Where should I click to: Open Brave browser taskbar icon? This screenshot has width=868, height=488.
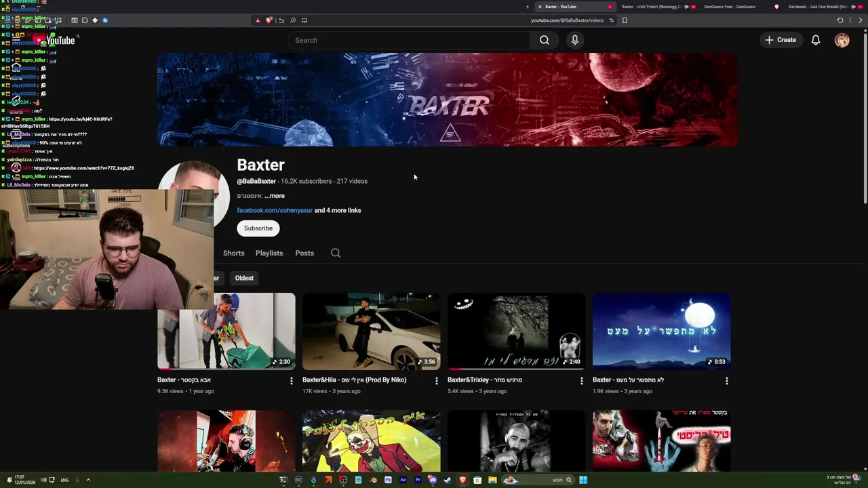[462, 480]
